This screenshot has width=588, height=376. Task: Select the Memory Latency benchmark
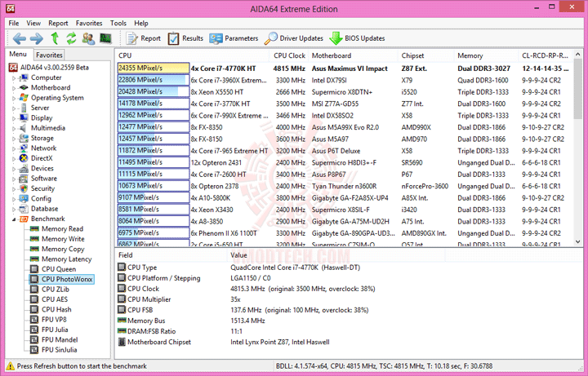click(67, 259)
